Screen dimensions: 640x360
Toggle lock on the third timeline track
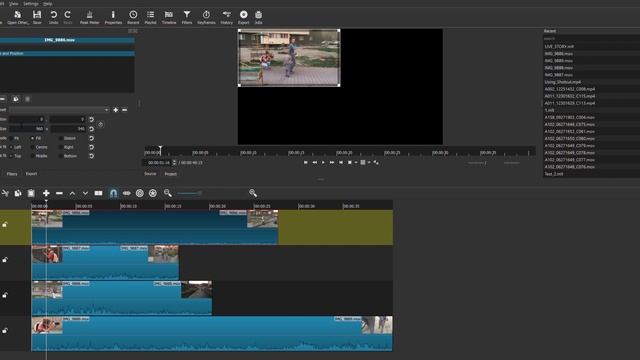click(x=5, y=295)
